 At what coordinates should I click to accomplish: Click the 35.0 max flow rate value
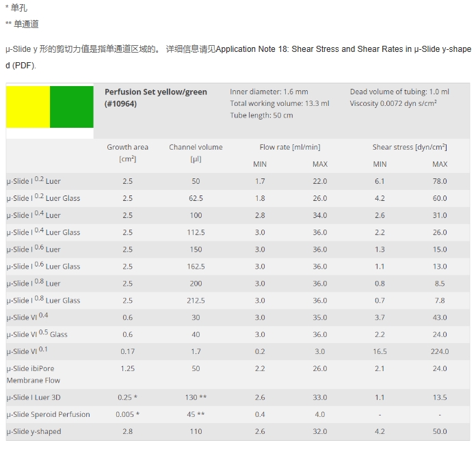[320, 317]
